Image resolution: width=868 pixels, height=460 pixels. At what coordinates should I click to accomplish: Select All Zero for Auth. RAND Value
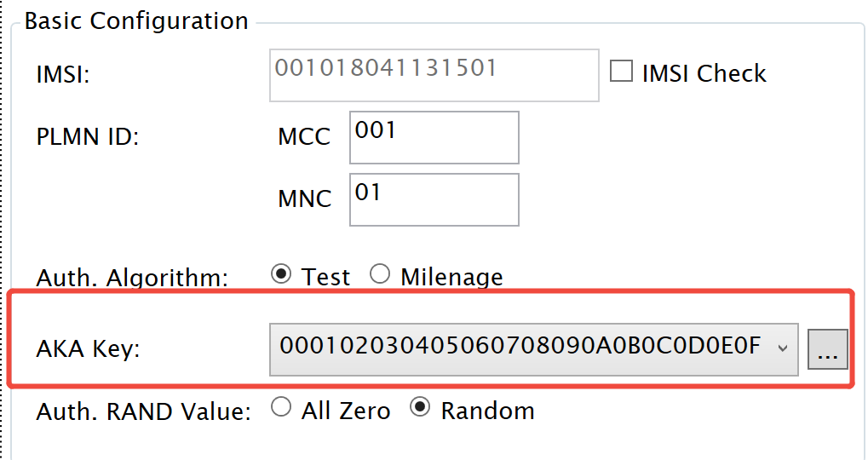tap(280, 409)
